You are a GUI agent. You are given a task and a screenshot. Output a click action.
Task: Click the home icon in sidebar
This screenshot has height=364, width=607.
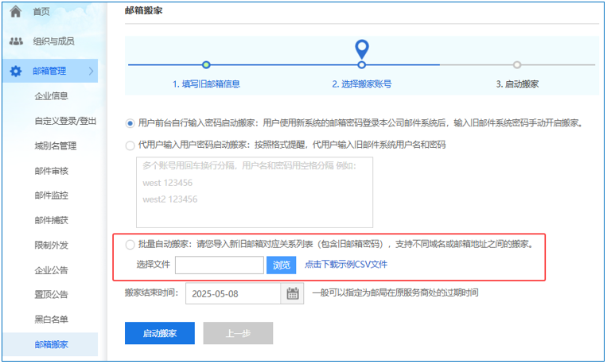pos(15,12)
